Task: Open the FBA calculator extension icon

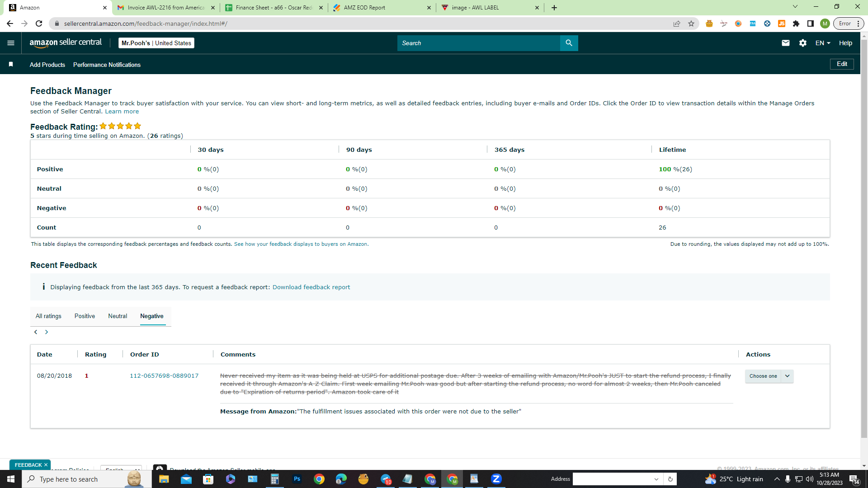Action: (753, 23)
